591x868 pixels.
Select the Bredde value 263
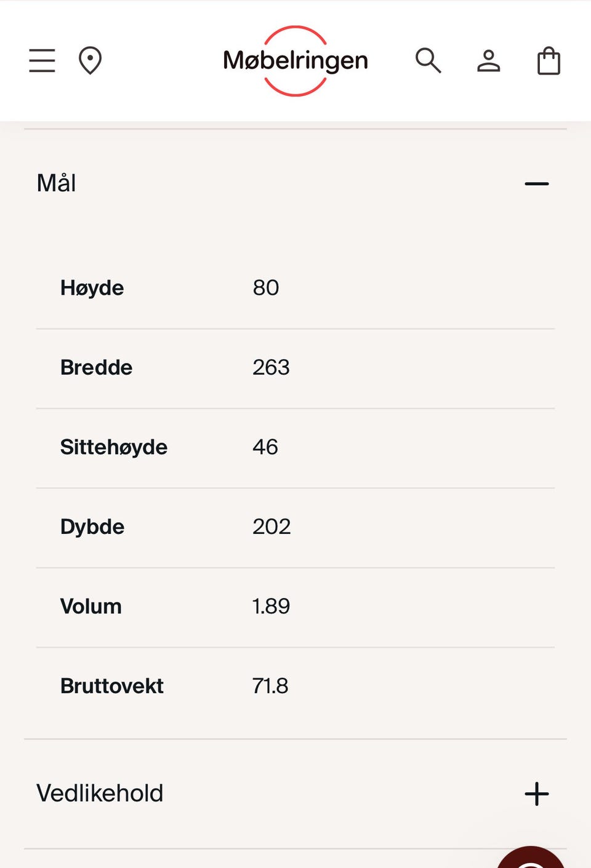pyautogui.click(x=271, y=367)
